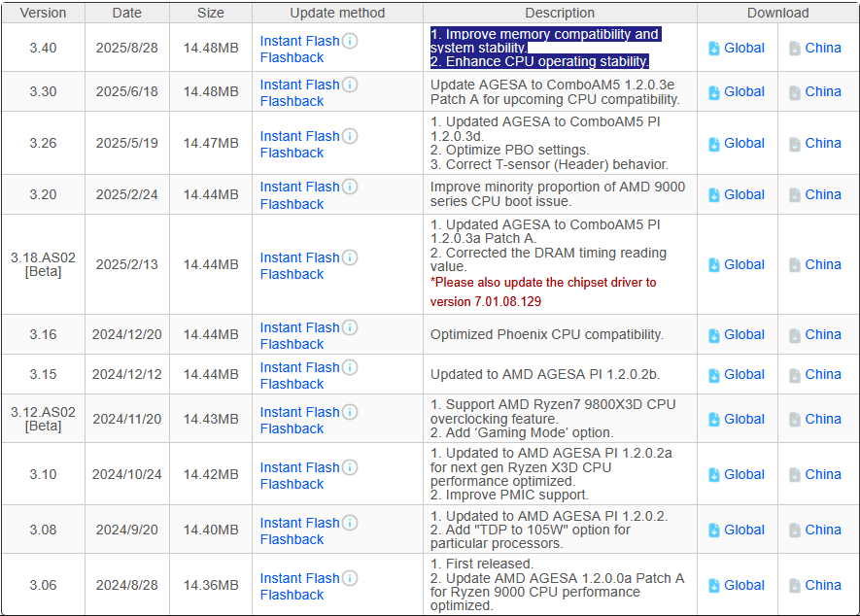Click the Global download icon for version 3.20
This screenshot has height=616, width=860.
714,194
